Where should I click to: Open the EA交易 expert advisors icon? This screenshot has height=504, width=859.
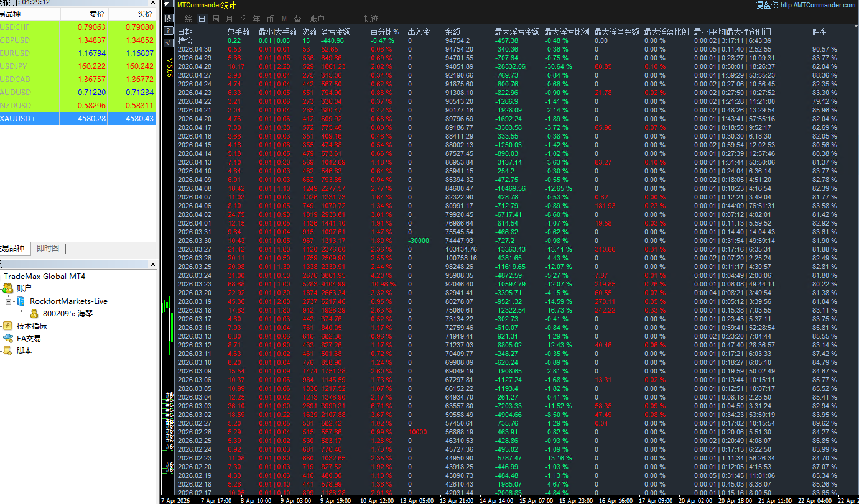tap(7, 338)
